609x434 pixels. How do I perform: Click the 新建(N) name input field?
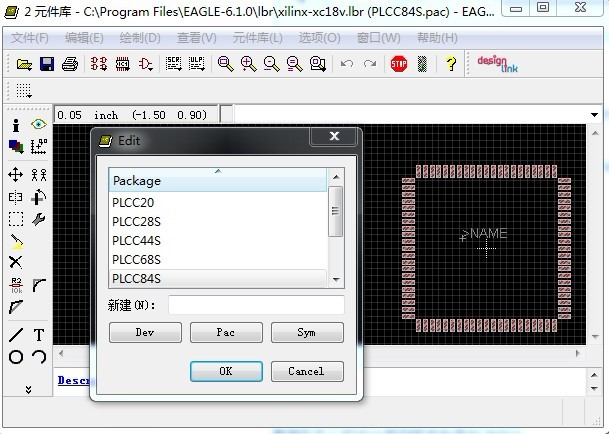point(256,305)
